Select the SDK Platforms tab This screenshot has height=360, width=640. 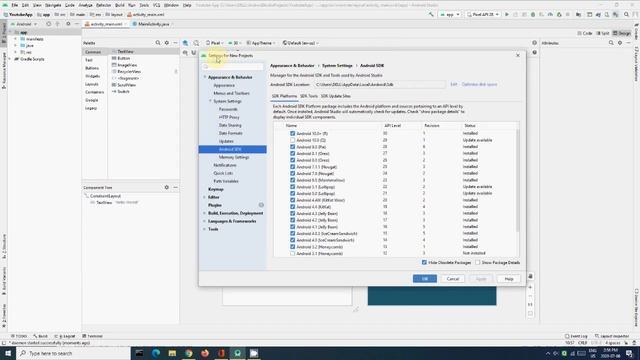(x=284, y=96)
